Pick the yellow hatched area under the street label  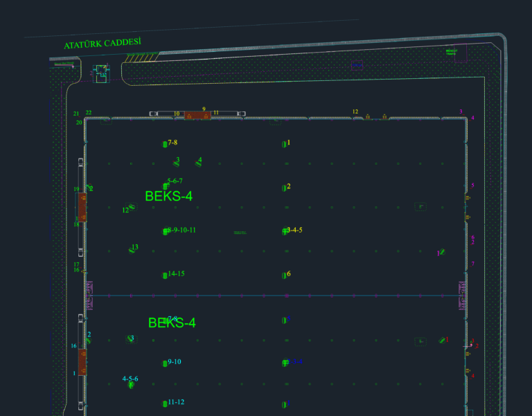[x=141, y=57]
